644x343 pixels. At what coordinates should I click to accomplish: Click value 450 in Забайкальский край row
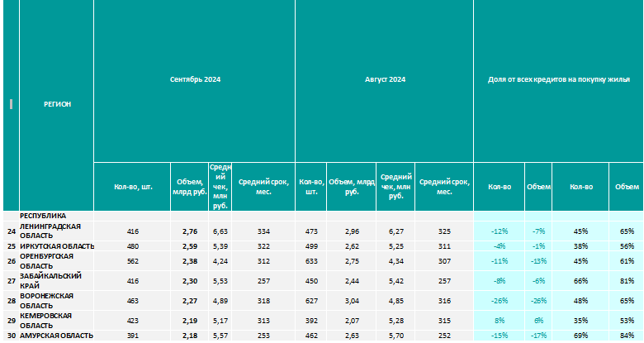tap(311, 281)
